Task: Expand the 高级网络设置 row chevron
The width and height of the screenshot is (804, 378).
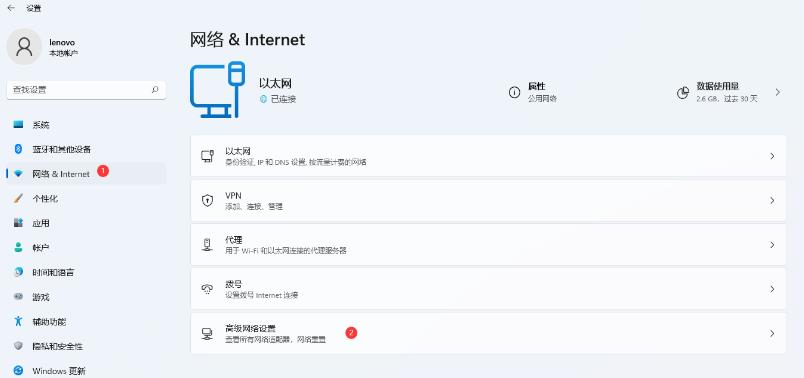Action: pyautogui.click(x=772, y=333)
